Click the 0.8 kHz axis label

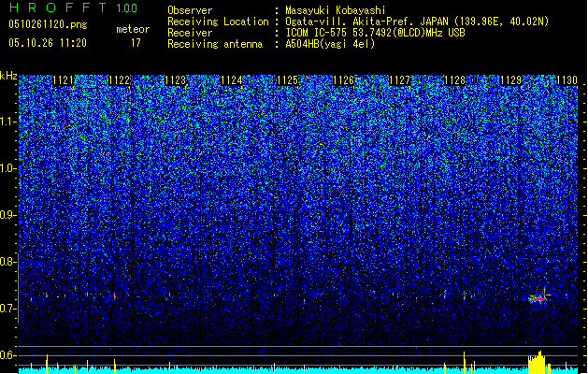pyautogui.click(x=7, y=262)
